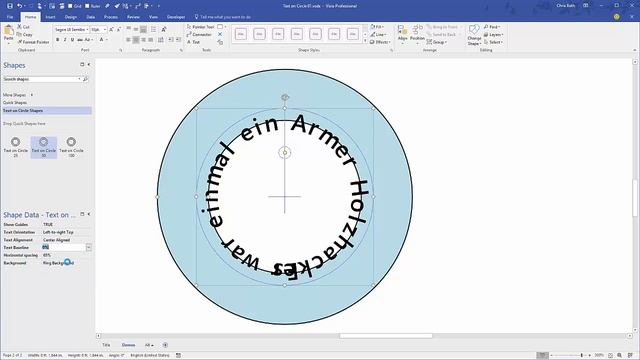Select Quick Shapes stencil
The height and width of the screenshot is (360, 640).
15,102
